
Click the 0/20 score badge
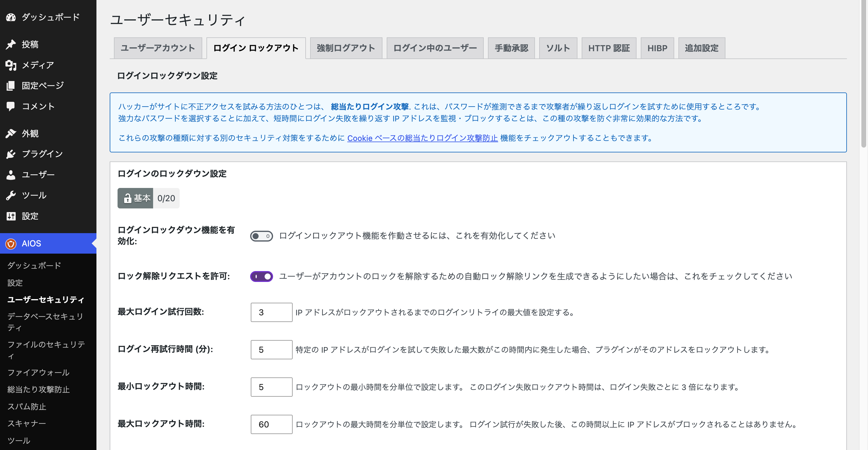166,198
